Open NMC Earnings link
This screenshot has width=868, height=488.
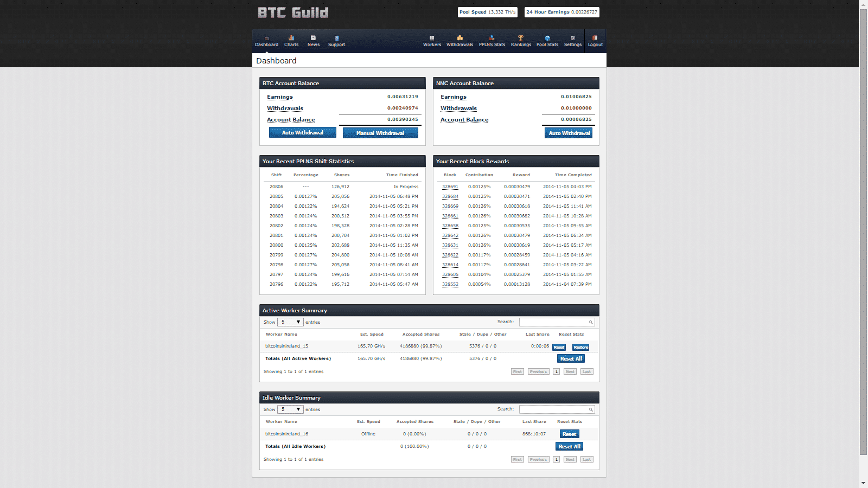pos(454,97)
